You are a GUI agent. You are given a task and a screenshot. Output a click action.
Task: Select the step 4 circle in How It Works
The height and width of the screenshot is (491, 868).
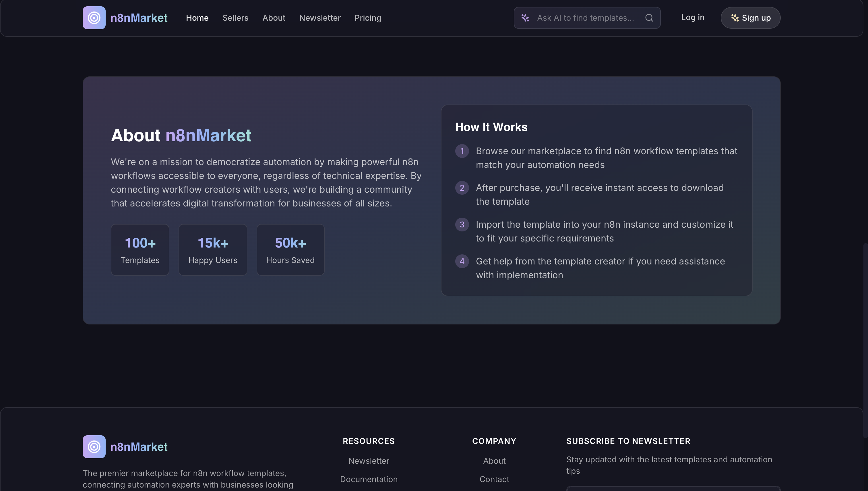coord(462,261)
